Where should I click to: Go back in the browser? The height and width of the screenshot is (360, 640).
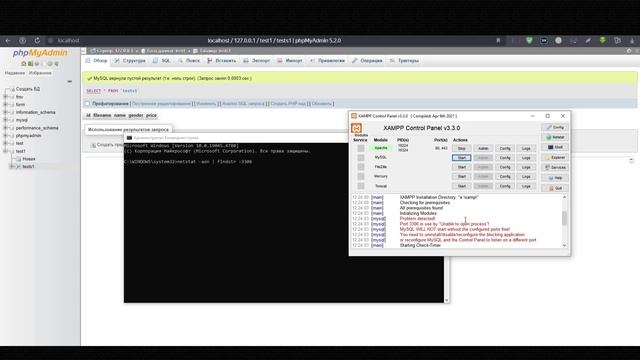click(x=8, y=40)
